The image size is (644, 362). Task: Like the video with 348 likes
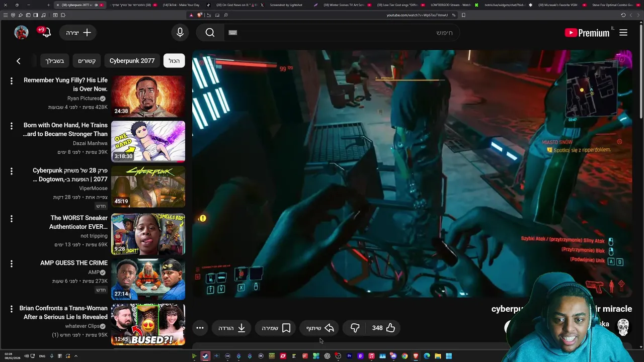(x=384, y=328)
